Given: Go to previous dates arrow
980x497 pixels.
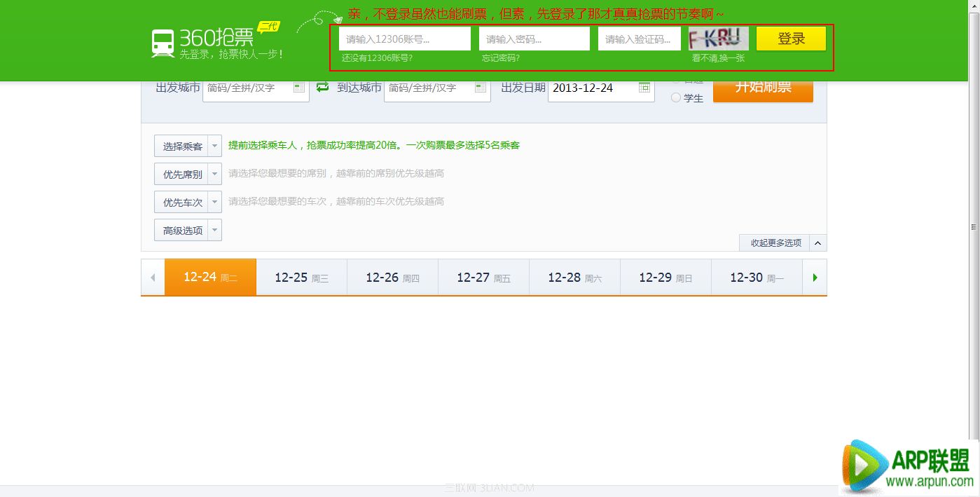Looking at the screenshot, I should click(x=153, y=278).
